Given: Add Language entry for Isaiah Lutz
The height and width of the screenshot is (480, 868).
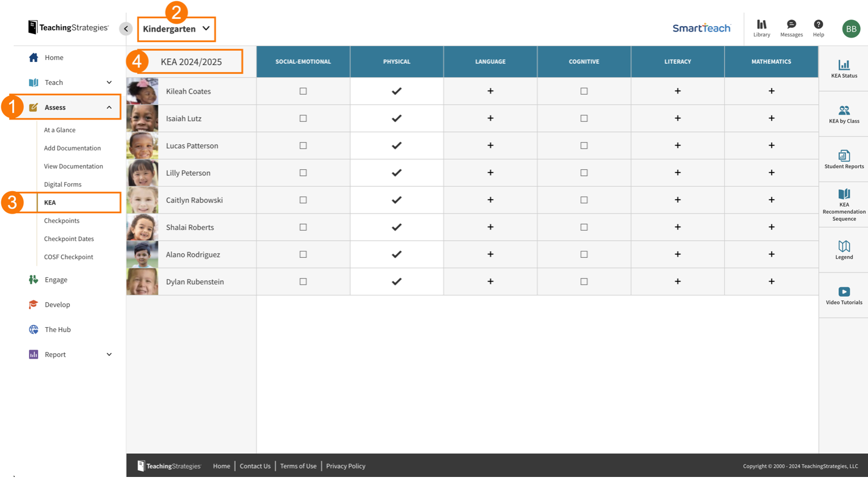Looking at the screenshot, I should point(490,118).
